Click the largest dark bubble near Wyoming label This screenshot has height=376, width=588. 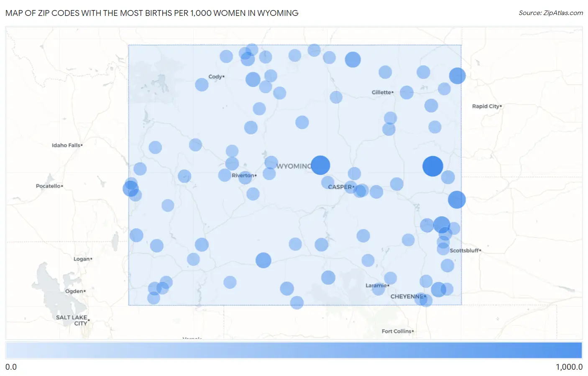point(320,165)
